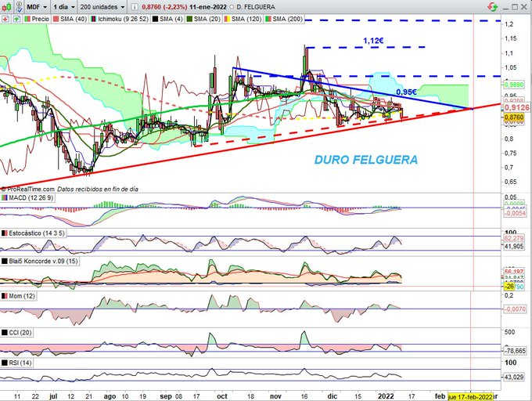Click the green up-arrow icon in the indicator bar

click(16, 19)
